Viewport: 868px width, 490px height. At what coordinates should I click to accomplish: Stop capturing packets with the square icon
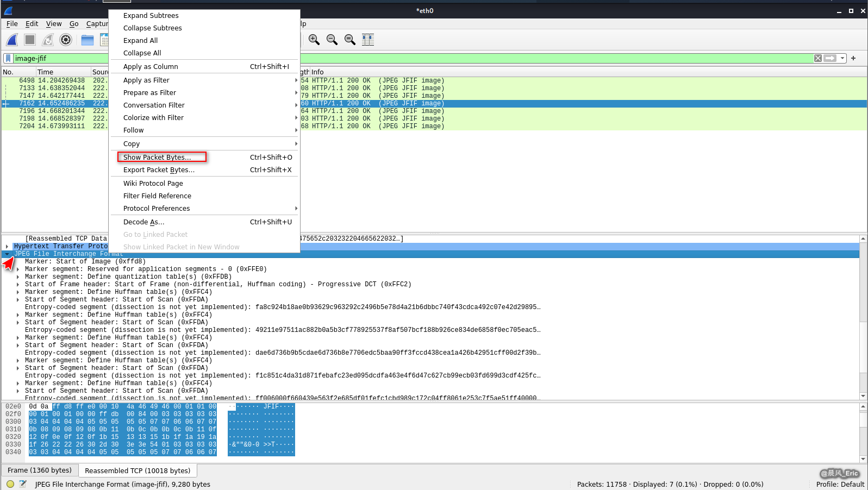(x=30, y=40)
